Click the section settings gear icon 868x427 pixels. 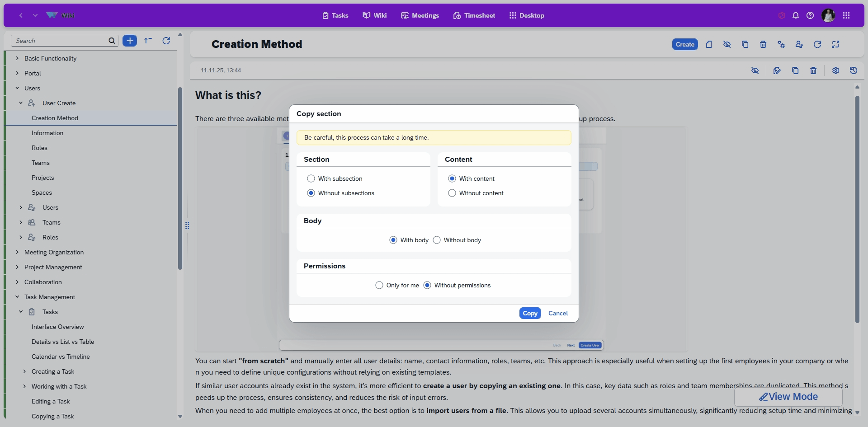(835, 70)
